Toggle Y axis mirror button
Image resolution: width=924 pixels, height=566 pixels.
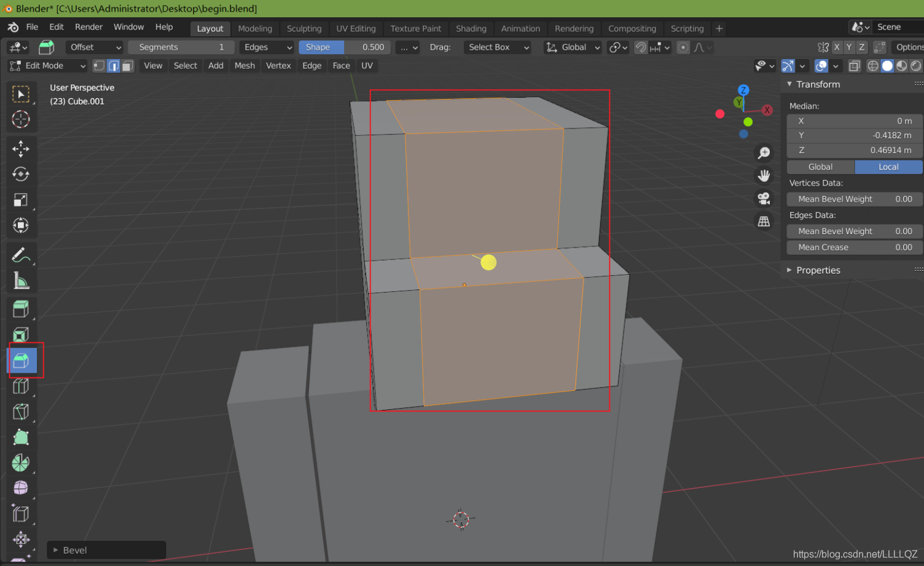pyautogui.click(x=849, y=47)
